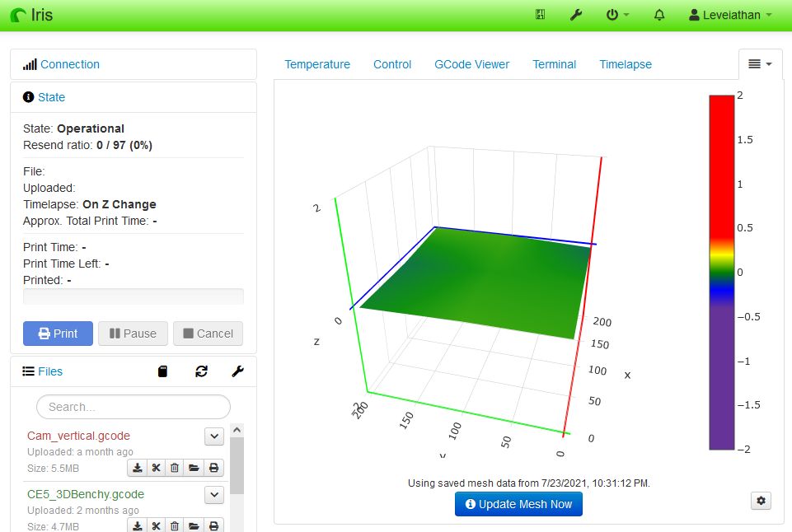This screenshot has width=792, height=532.
Task: Download Cam_vertical.gcode file
Action: (x=138, y=468)
